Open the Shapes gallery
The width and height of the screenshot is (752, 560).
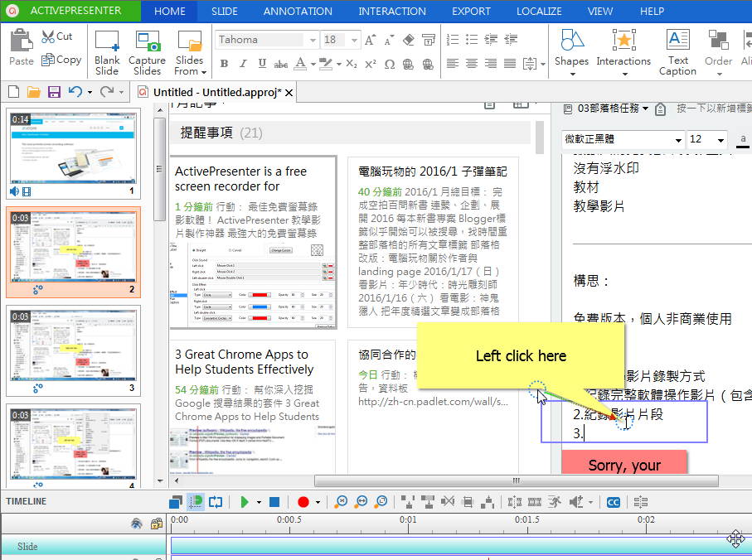tap(572, 51)
